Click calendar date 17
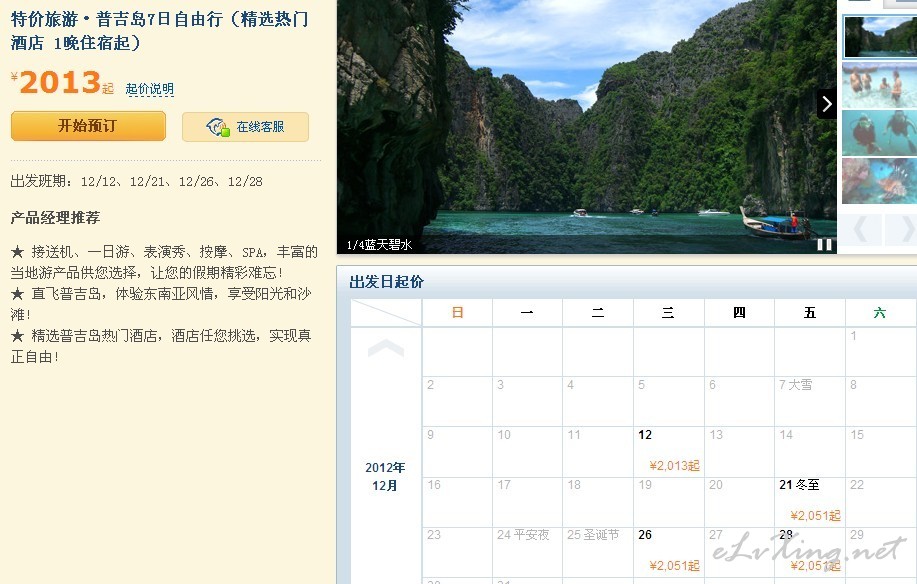Image resolution: width=917 pixels, height=584 pixels. click(504, 485)
